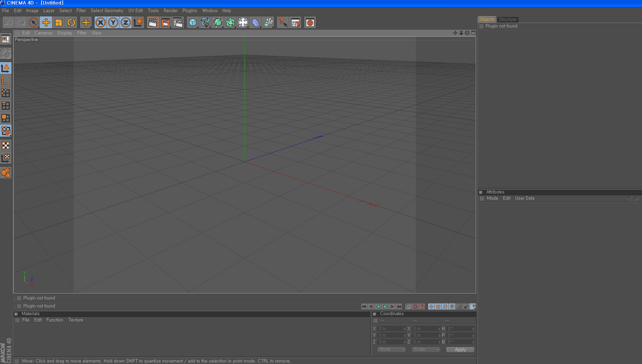Activate the Scale tool in top toolbar
Viewport: 642px width, 364px height.
pyautogui.click(x=59, y=23)
